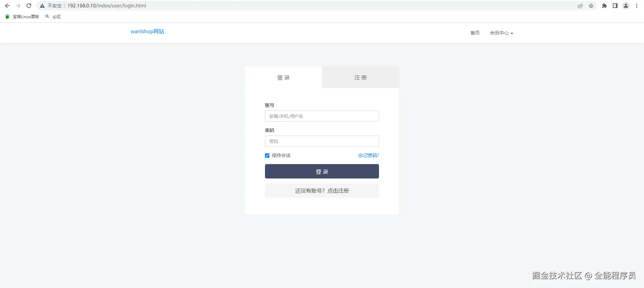This screenshot has width=644, height=288.
Task: Open the 必应 bookmark
Action: click(53, 16)
